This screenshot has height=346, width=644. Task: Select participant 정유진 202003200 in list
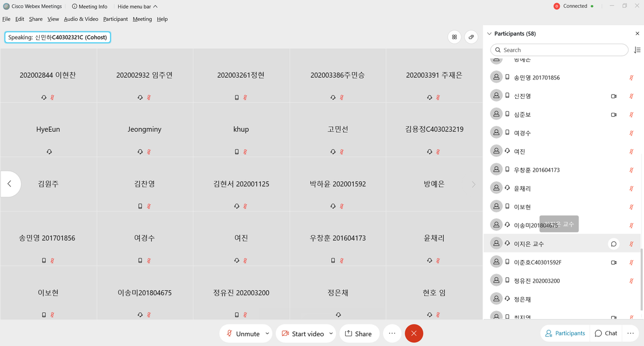(562, 280)
